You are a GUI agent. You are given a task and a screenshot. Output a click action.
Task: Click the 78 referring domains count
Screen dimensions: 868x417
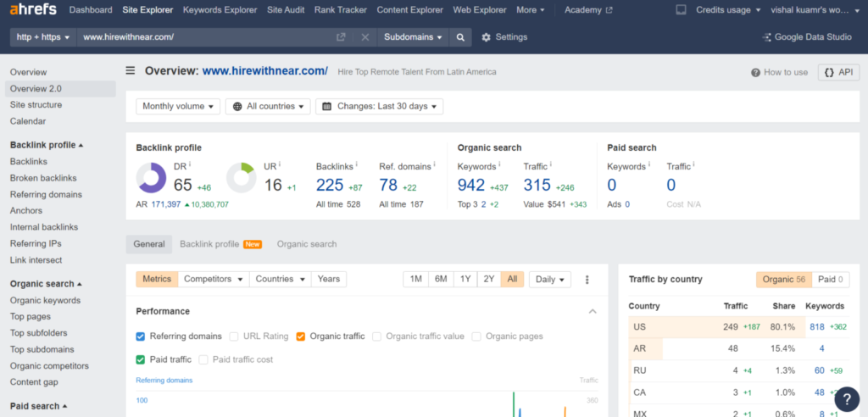pyautogui.click(x=388, y=185)
